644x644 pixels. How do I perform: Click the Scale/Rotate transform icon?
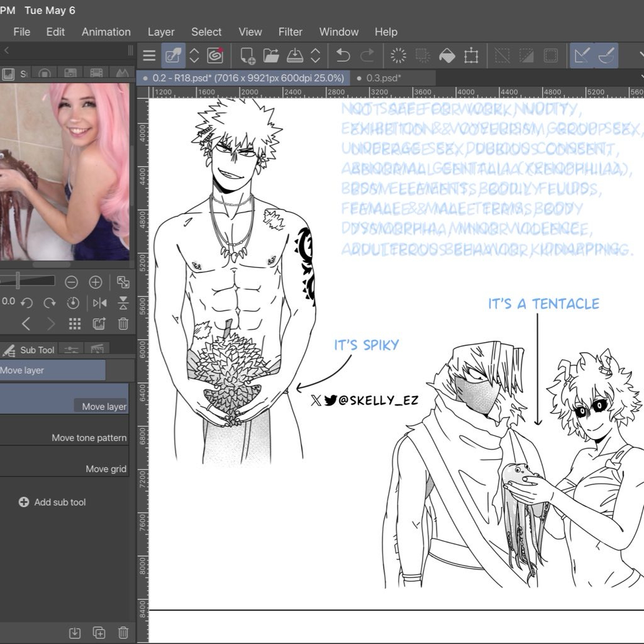pyautogui.click(x=471, y=55)
